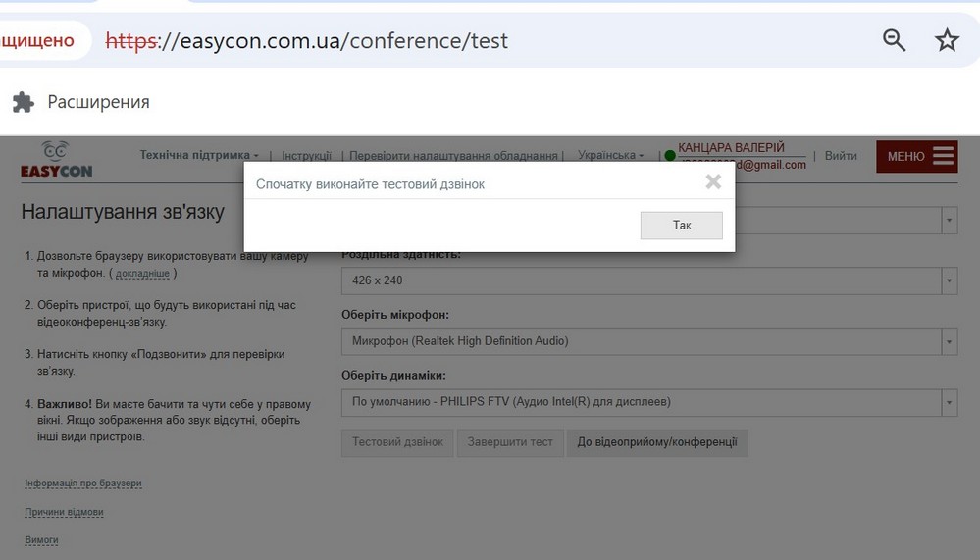Select Перевірити налаштування обладнання menu item
The width and height of the screenshot is (980, 560).
pyautogui.click(x=452, y=155)
